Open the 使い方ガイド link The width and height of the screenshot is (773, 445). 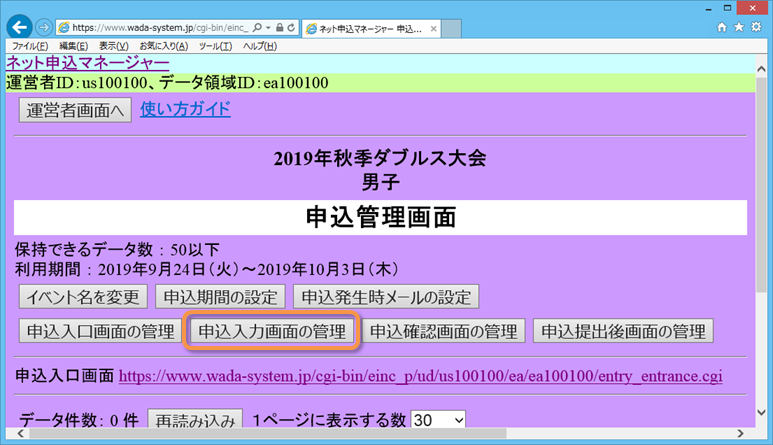[x=185, y=109]
